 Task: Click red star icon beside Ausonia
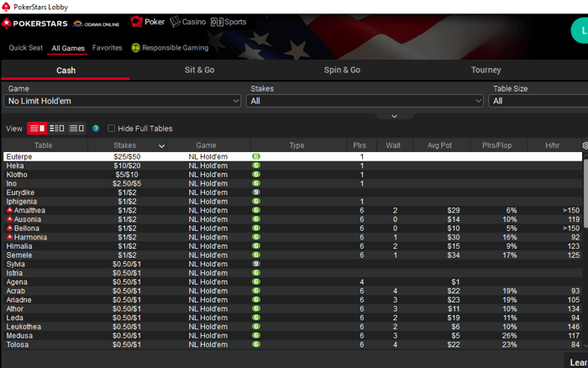click(x=10, y=219)
